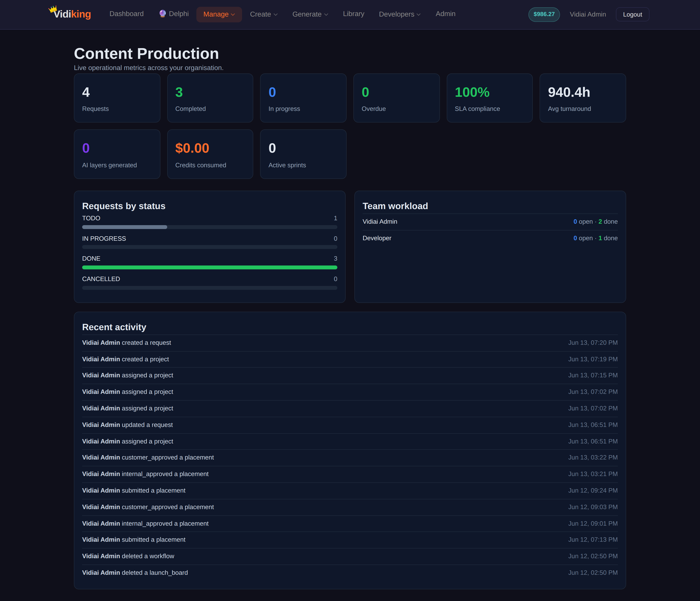Select the Developer workload row
700x601 pixels.
point(490,238)
